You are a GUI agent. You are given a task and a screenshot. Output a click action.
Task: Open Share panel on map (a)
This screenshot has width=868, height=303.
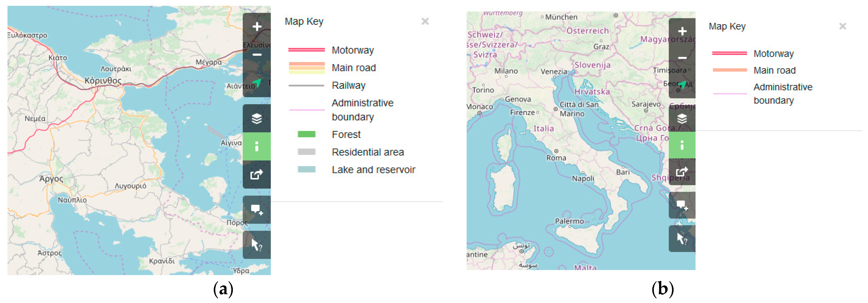[x=257, y=174]
